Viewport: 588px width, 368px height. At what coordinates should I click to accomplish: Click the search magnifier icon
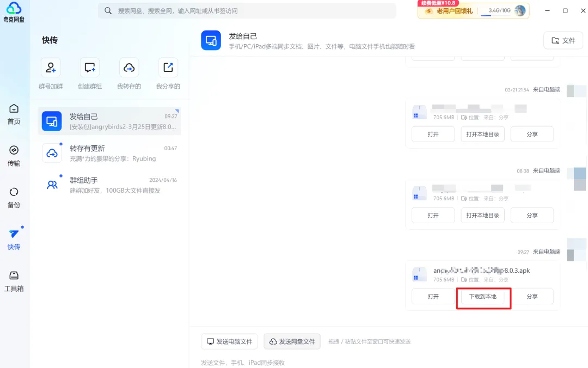pyautogui.click(x=108, y=11)
